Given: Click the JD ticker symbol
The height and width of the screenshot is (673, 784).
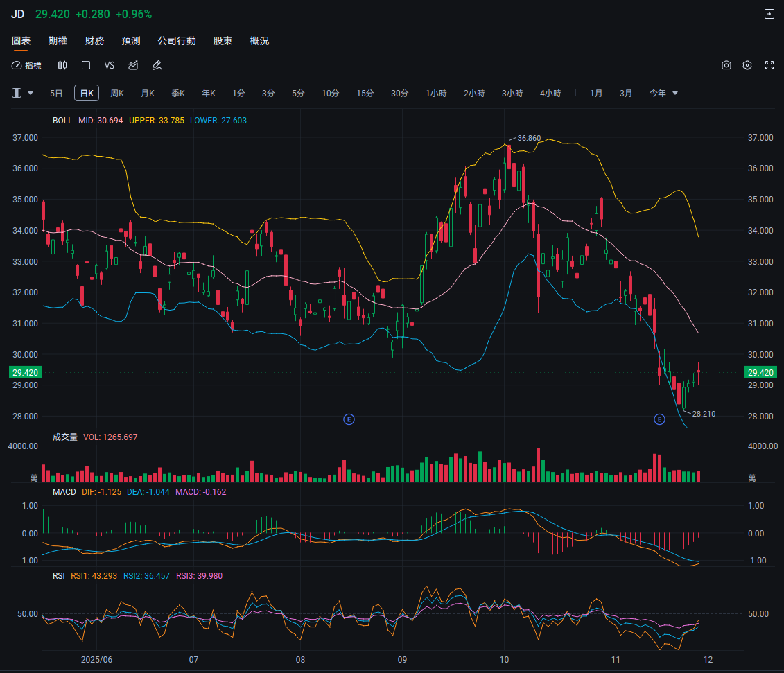Looking at the screenshot, I should click(x=18, y=14).
